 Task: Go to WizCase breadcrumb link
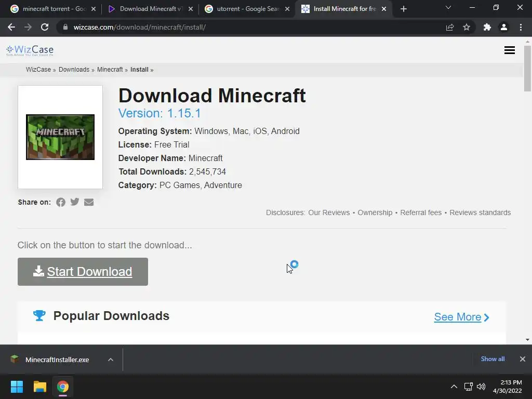[38, 70]
